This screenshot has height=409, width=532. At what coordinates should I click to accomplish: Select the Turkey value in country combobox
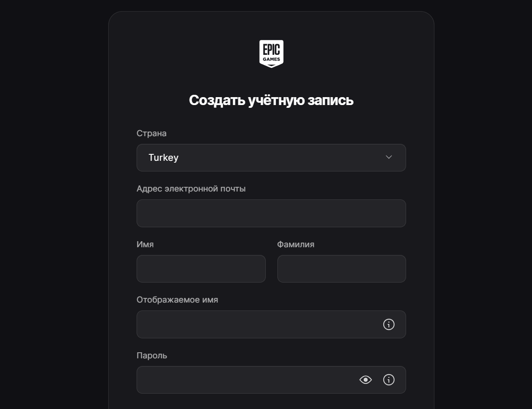coord(163,158)
